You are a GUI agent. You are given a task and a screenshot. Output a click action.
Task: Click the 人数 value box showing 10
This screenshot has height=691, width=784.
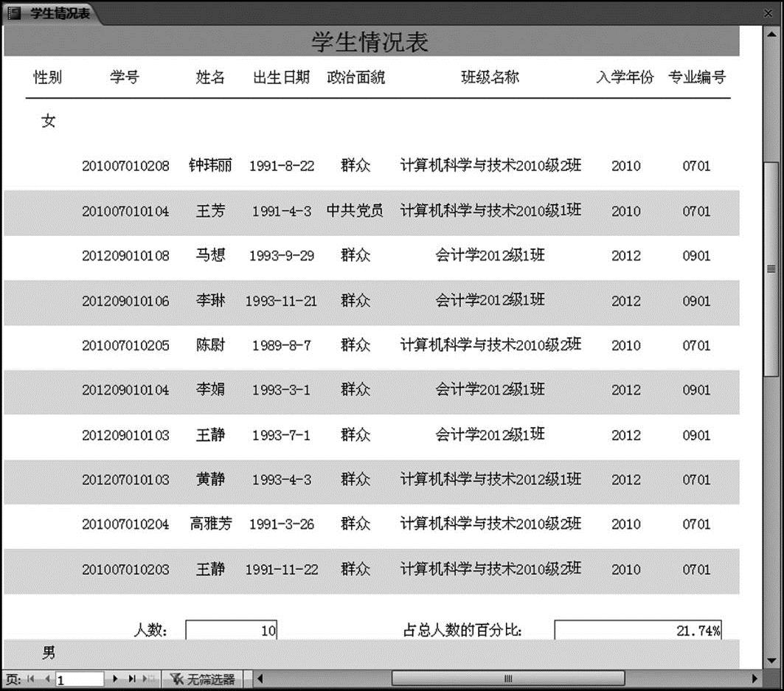(231, 630)
